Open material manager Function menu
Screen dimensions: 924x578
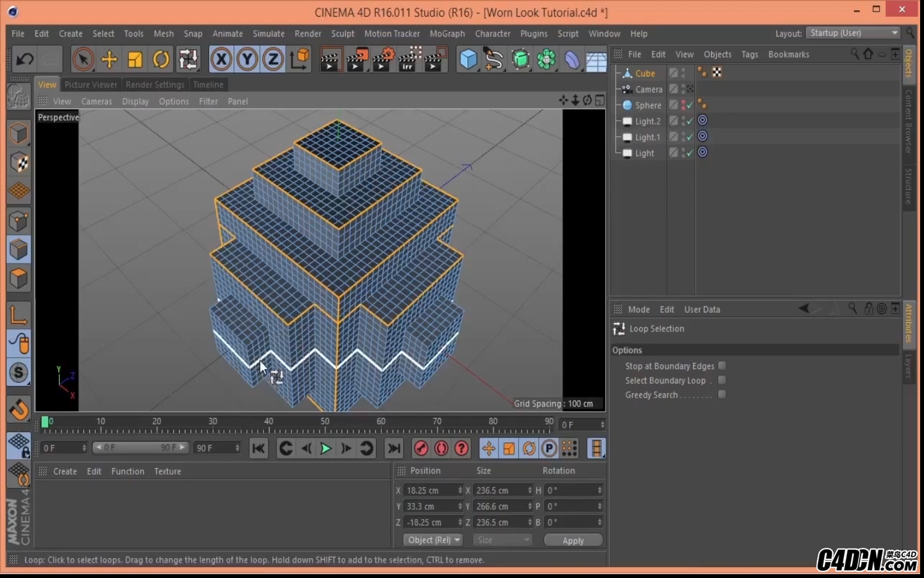click(128, 471)
